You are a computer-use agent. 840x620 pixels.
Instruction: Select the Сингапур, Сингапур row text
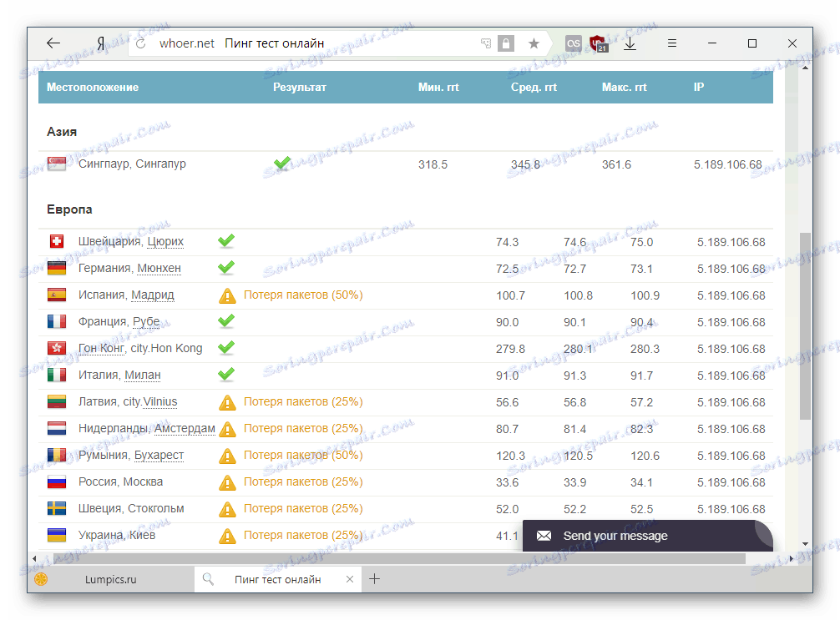132,164
